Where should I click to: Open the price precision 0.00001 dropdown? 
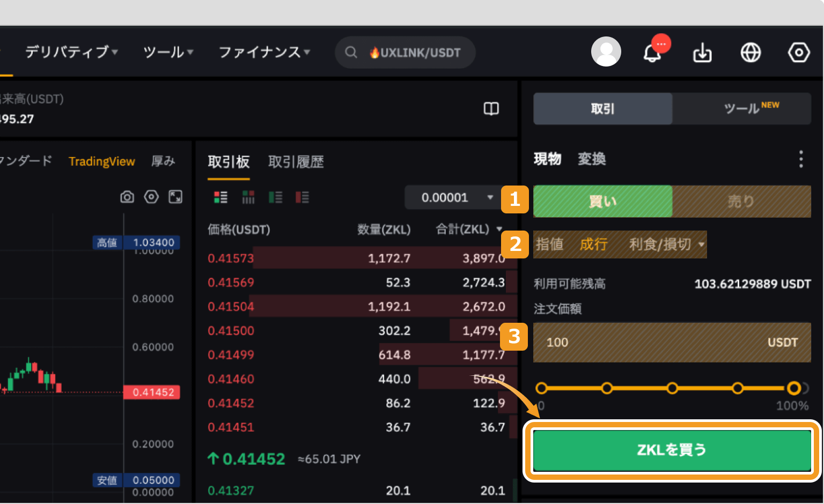pyautogui.click(x=450, y=197)
